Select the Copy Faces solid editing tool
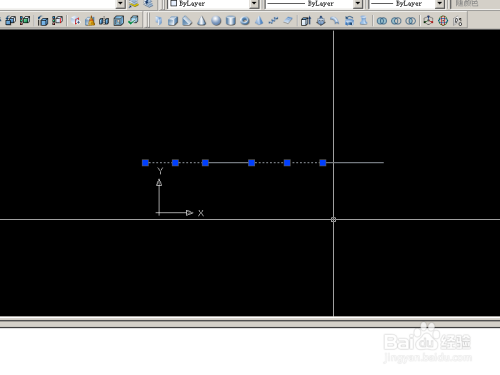 [10, 21]
